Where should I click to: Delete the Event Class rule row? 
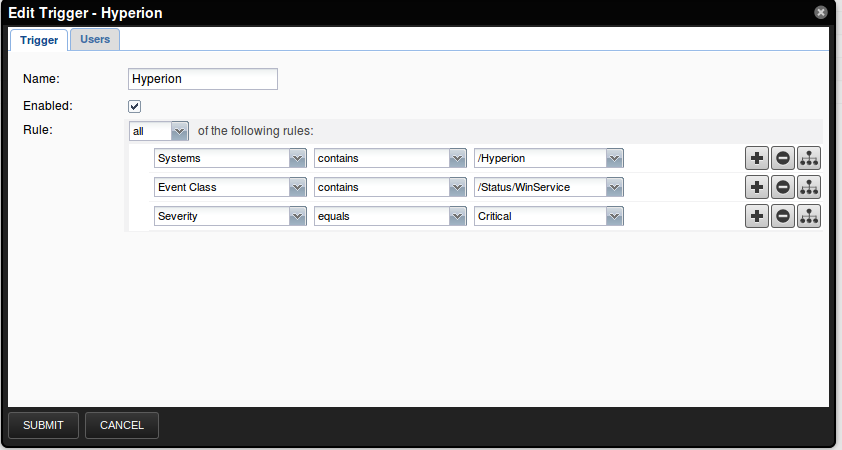[783, 187]
